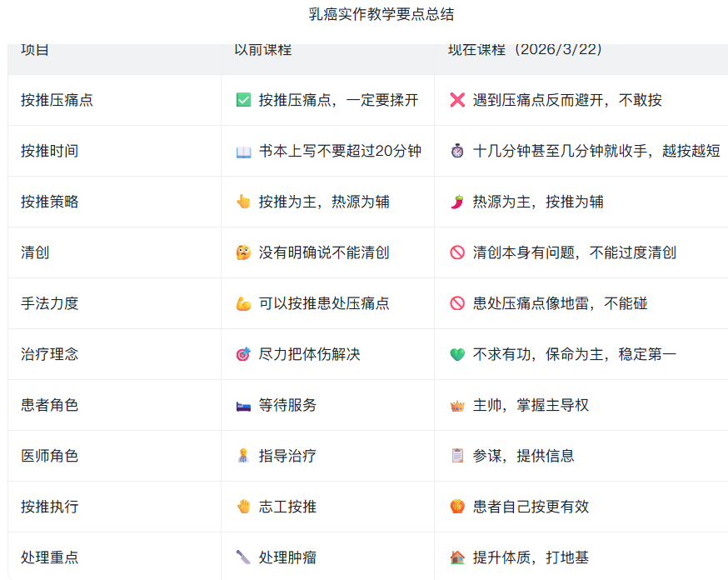
Task: Click the green checkmark icon beside 按推压痛点，一定要揉开
Action: point(243,100)
